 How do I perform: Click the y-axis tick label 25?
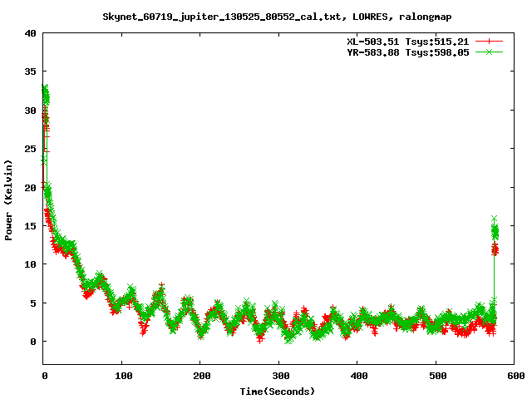30,149
